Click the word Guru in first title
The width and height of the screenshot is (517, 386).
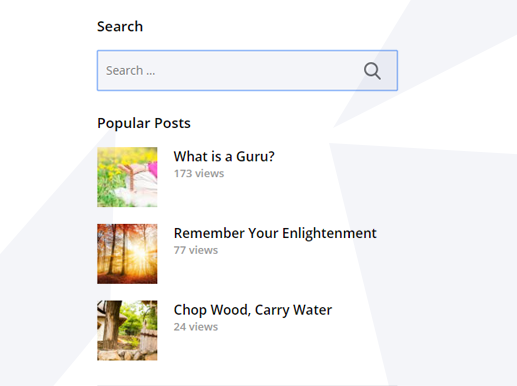click(255, 156)
